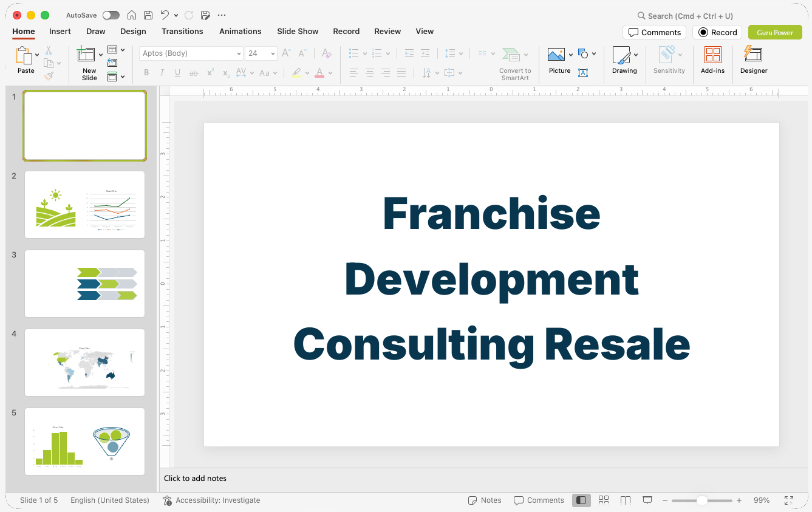Undo the last action
Screen dimensions: 812x512
pyautogui.click(x=165, y=15)
